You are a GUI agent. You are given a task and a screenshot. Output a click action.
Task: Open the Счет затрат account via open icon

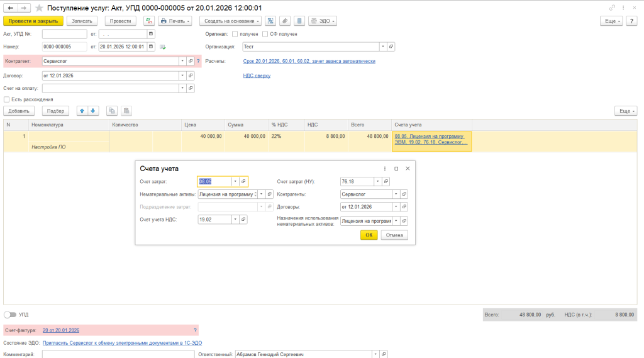[243, 182]
